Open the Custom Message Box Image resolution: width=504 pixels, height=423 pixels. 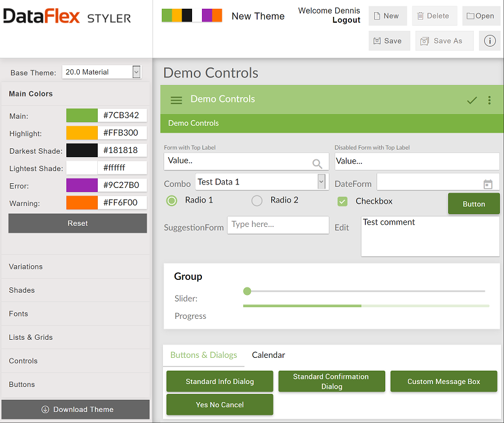click(x=443, y=381)
